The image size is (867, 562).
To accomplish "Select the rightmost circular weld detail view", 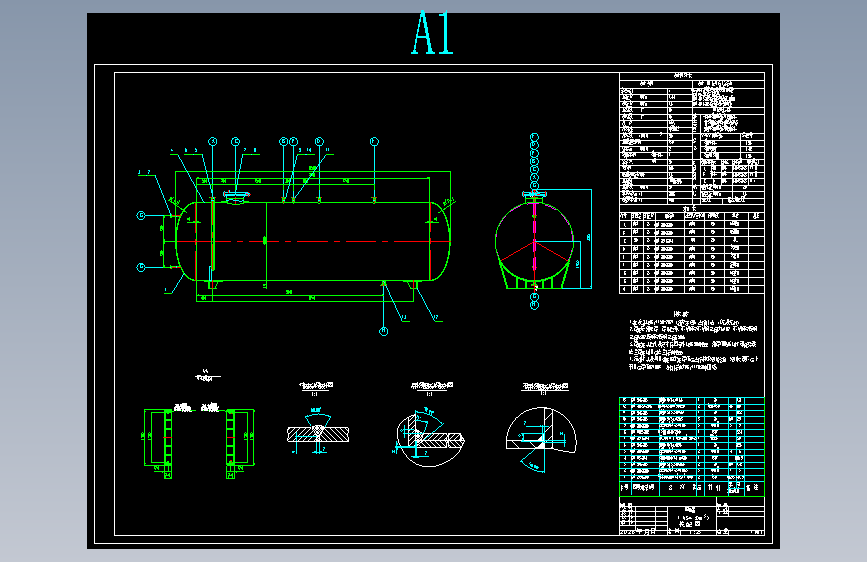I will coord(541,437).
